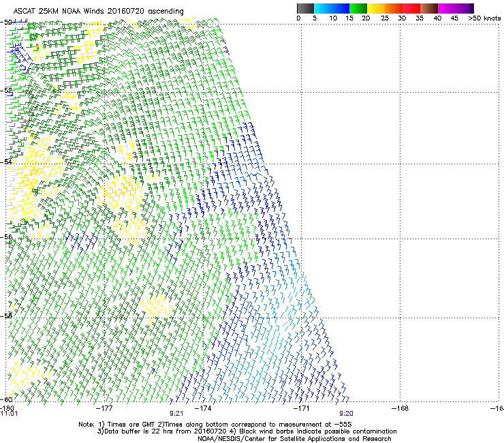Image resolution: width=504 pixels, height=443 pixels.
Task: Select the gray 0-5 knots color segment
Action: 305,8
